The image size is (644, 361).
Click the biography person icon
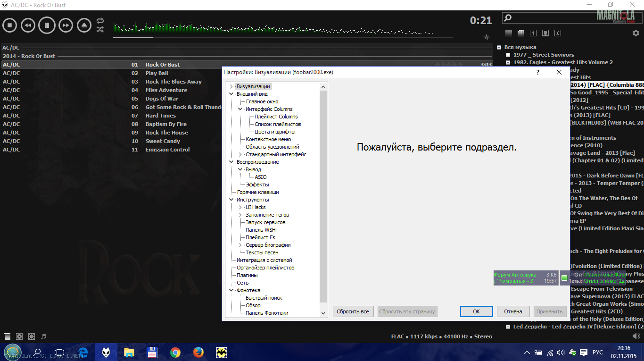[x=545, y=33]
